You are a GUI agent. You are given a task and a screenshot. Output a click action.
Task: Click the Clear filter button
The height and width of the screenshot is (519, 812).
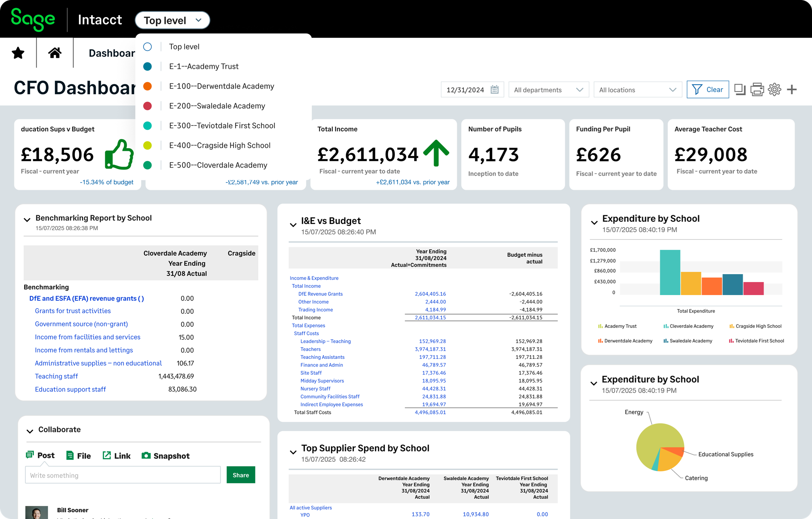[x=708, y=89]
